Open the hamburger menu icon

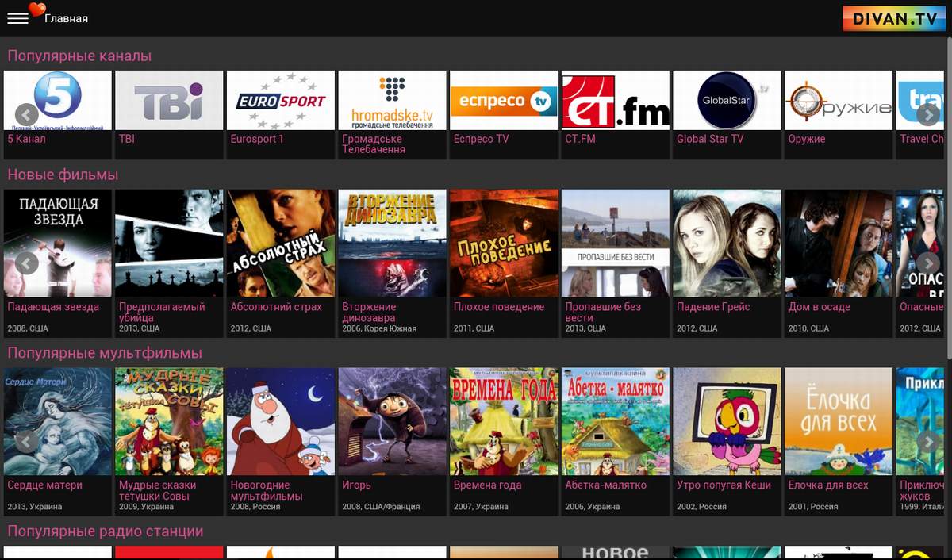17,18
